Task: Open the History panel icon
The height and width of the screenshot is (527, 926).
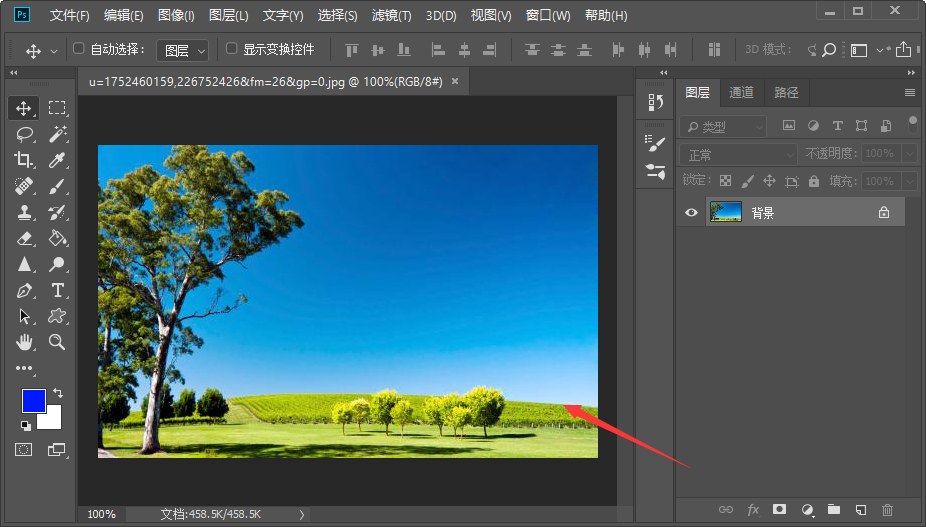Action: [x=656, y=103]
